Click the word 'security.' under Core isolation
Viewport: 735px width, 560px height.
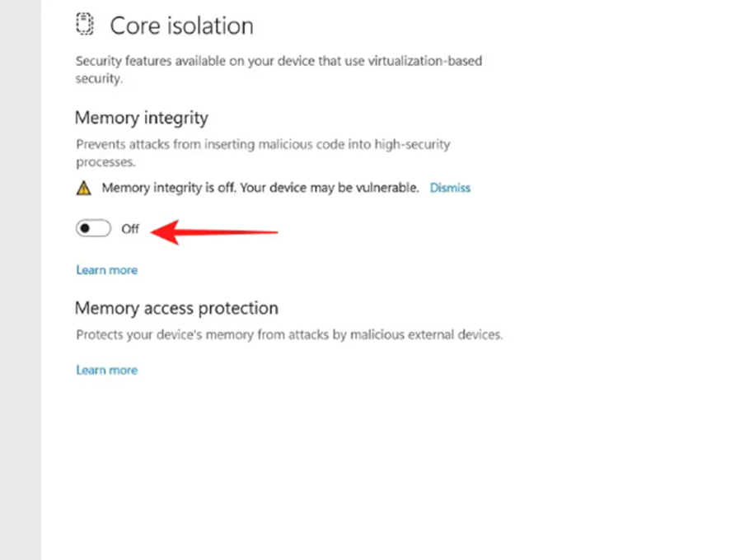pyautogui.click(x=99, y=78)
